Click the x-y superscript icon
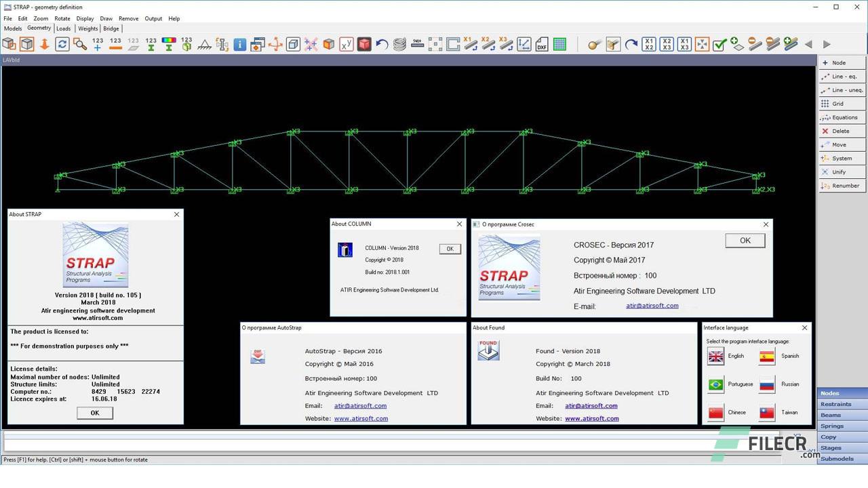 (347, 44)
